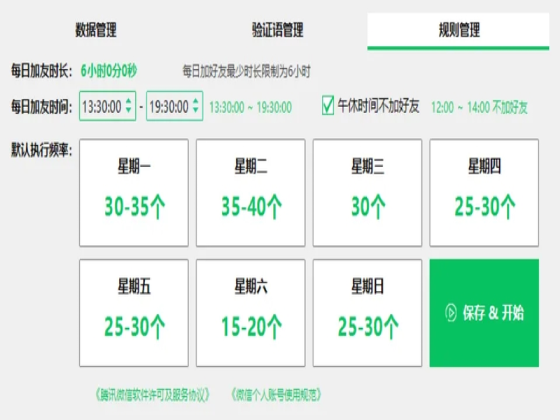The width and height of the screenshot is (560, 420).
Task: Select the 星期二 35-40个 frequency card
Action: pos(251,193)
